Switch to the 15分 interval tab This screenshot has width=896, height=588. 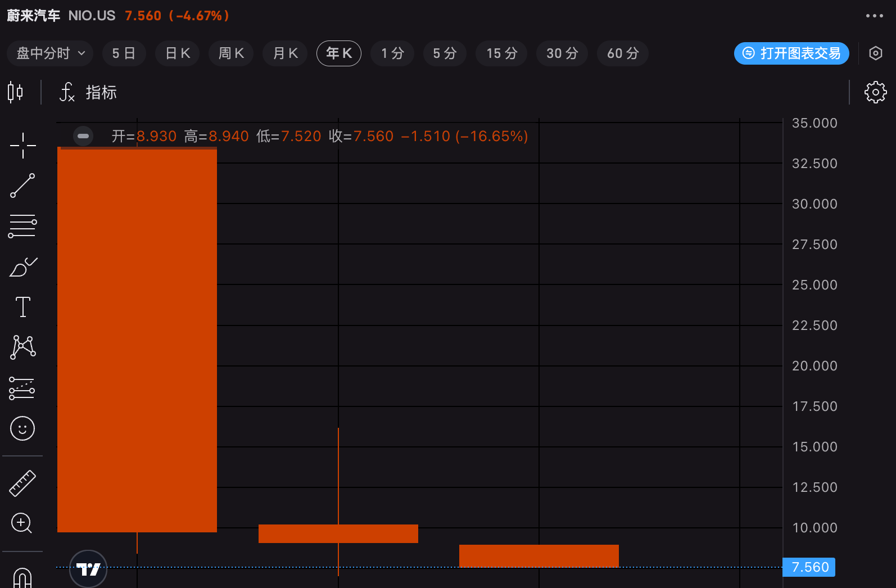point(501,53)
